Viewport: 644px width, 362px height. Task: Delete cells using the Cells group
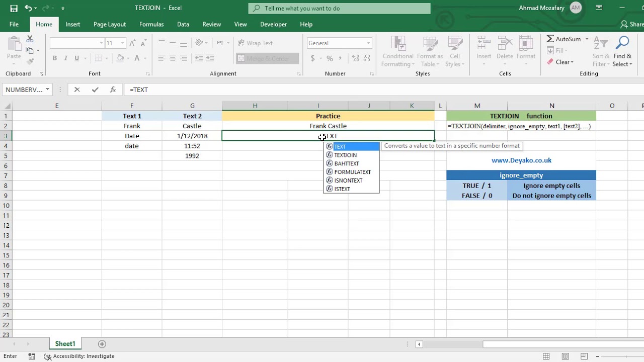click(x=505, y=51)
